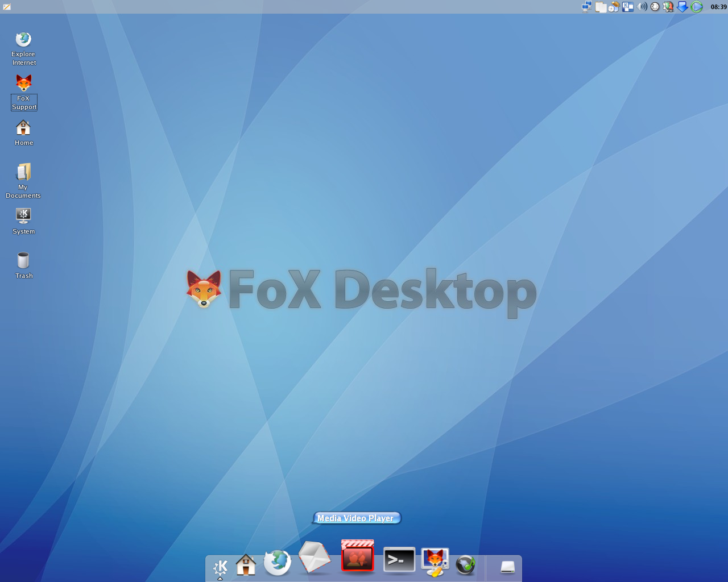The image size is (728, 582).
Task: Open the fox monitor settings dock icon
Action: (x=435, y=562)
